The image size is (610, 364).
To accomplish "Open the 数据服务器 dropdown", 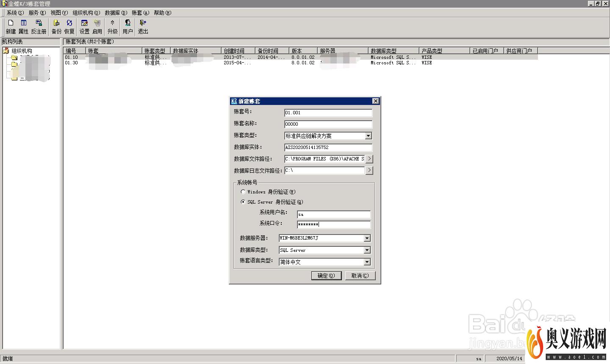I will click(367, 238).
